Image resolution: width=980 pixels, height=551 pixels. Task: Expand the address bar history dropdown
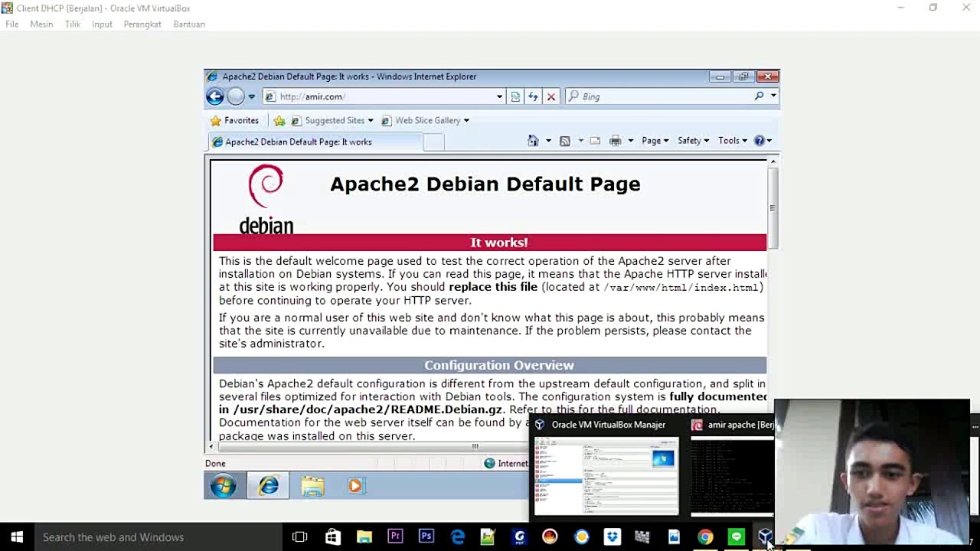click(x=499, y=96)
